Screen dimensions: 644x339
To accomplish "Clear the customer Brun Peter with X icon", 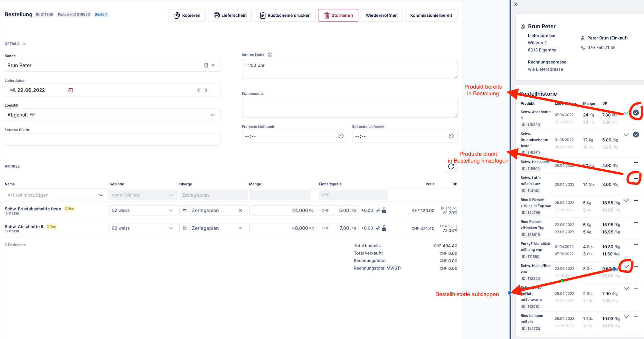I will [213, 65].
